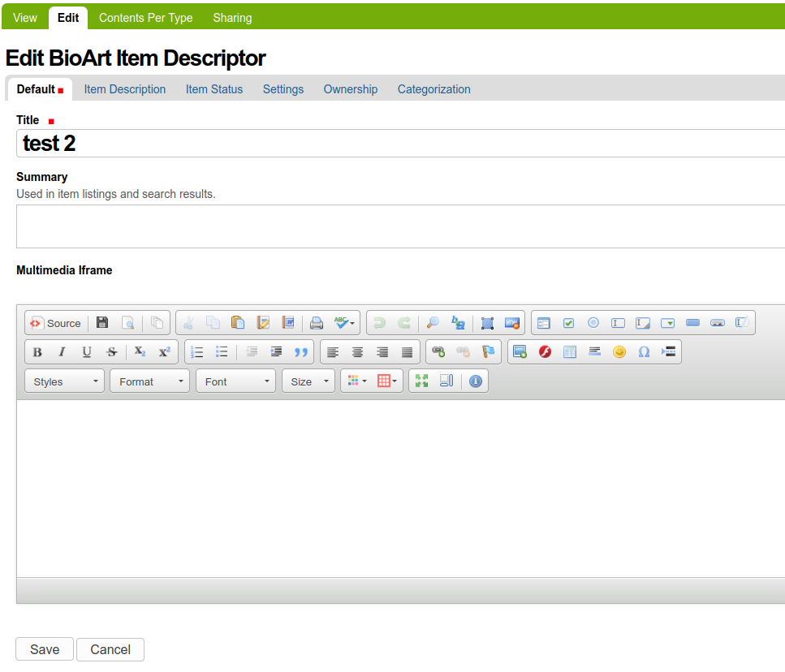Image resolution: width=785 pixels, height=672 pixels.
Task: Click the Print icon in the toolbar
Action: pyautogui.click(x=317, y=323)
